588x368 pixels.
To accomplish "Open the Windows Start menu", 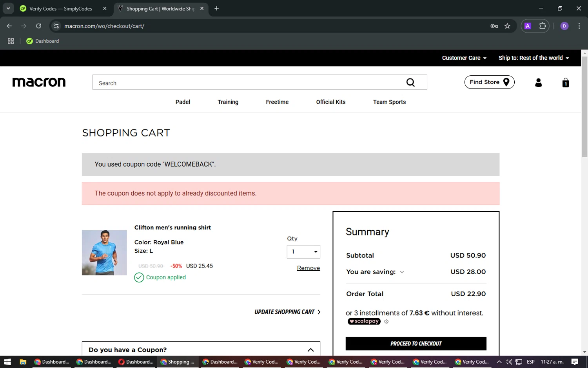I will 7,362.
